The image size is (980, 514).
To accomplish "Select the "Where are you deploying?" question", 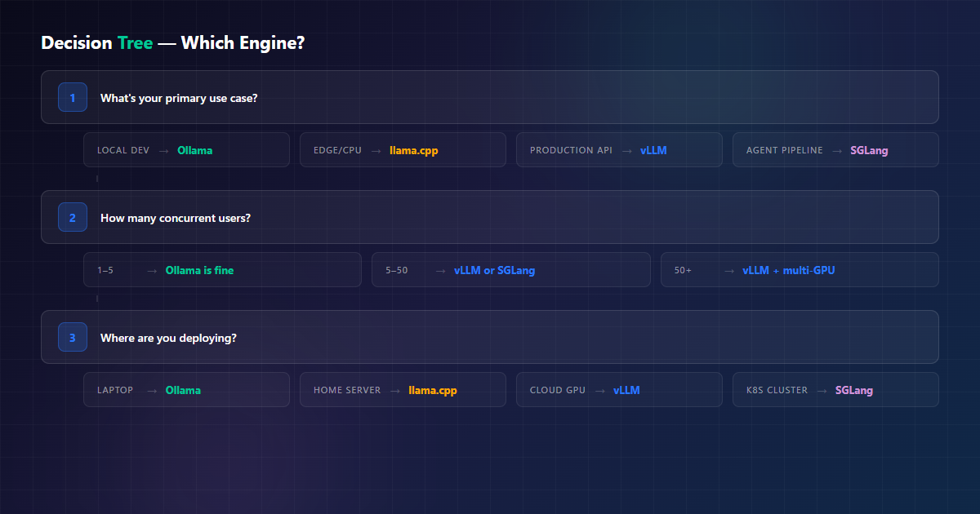I will [x=490, y=337].
